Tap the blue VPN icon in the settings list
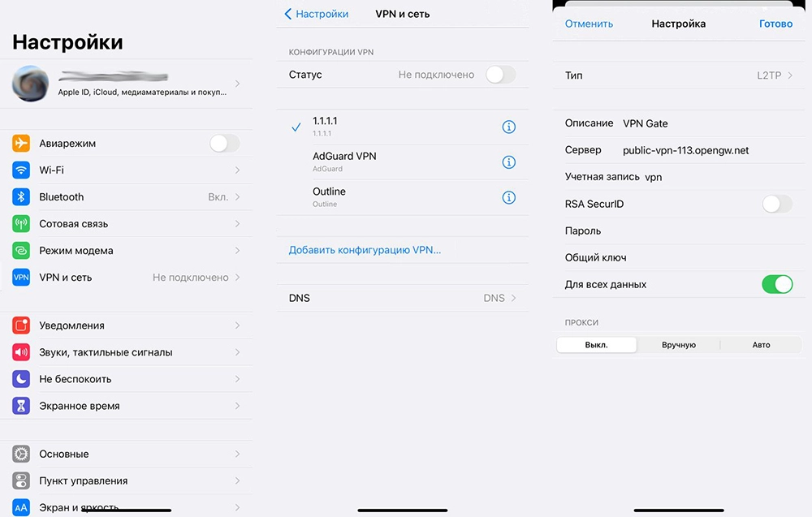Image resolution: width=812 pixels, height=517 pixels. (x=21, y=278)
